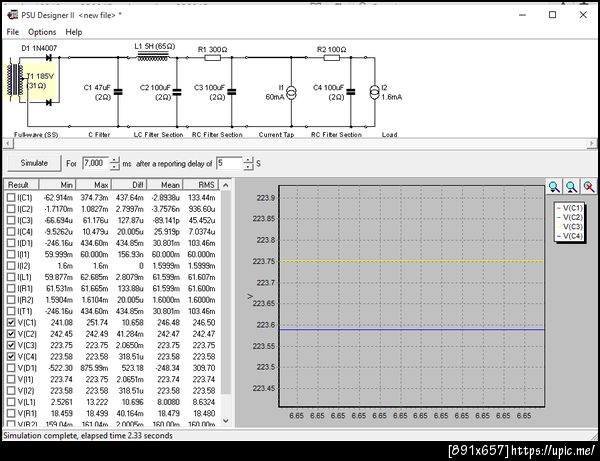Sort by the Max column header
The height and width of the screenshot is (461, 600).
pyautogui.click(x=94, y=185)
